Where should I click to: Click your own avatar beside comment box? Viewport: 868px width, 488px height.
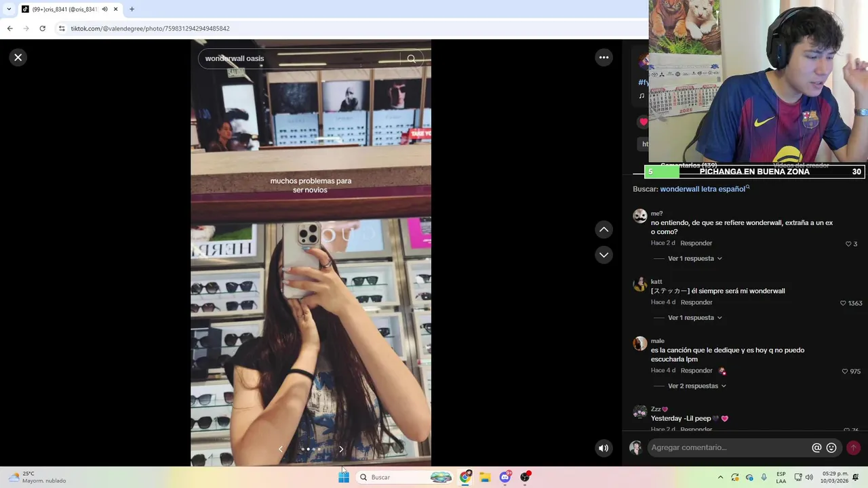(x=635, y=447)
